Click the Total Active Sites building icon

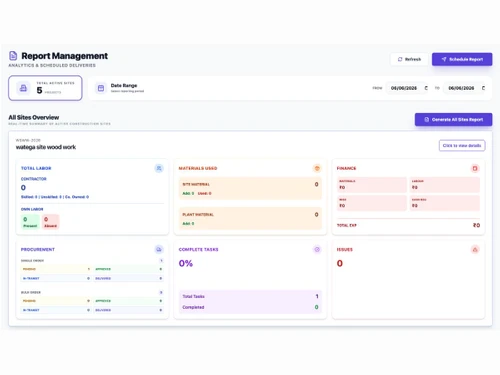point(23,88)
